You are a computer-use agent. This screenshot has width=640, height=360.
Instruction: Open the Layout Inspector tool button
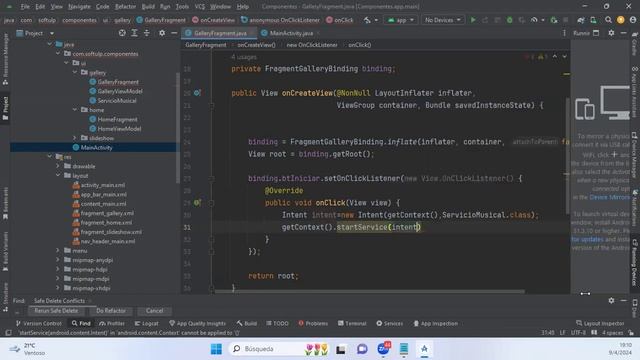coord(600,323)
